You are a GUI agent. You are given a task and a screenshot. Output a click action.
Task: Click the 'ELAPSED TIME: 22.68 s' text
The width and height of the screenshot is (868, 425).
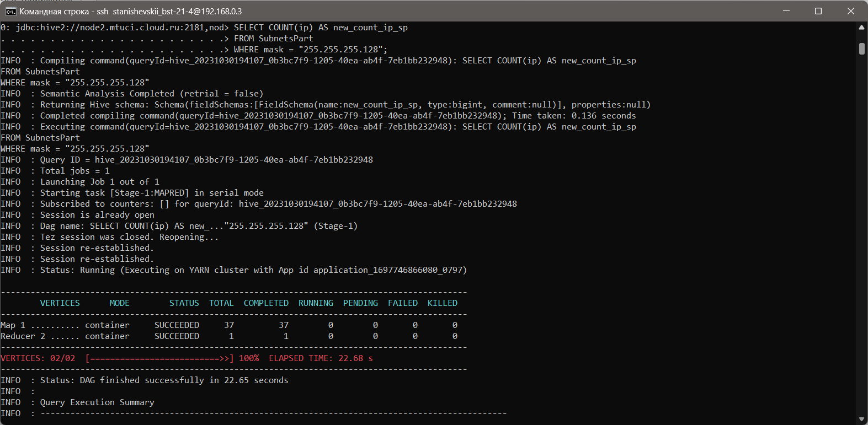(321, 358)
